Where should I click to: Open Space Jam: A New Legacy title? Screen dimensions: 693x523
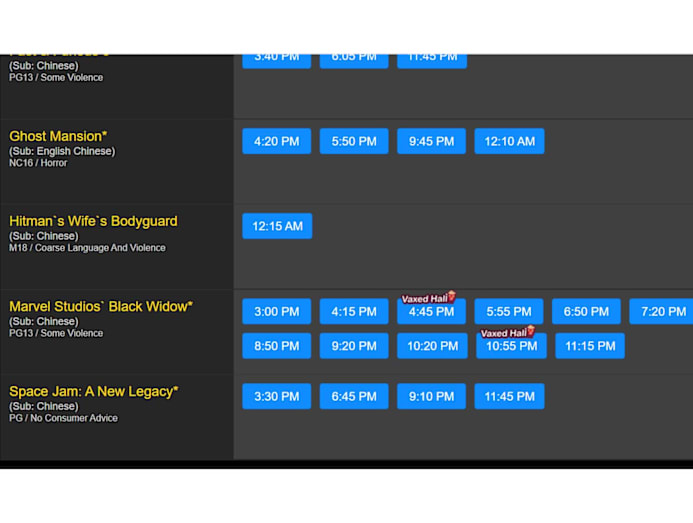pos(94,391)
